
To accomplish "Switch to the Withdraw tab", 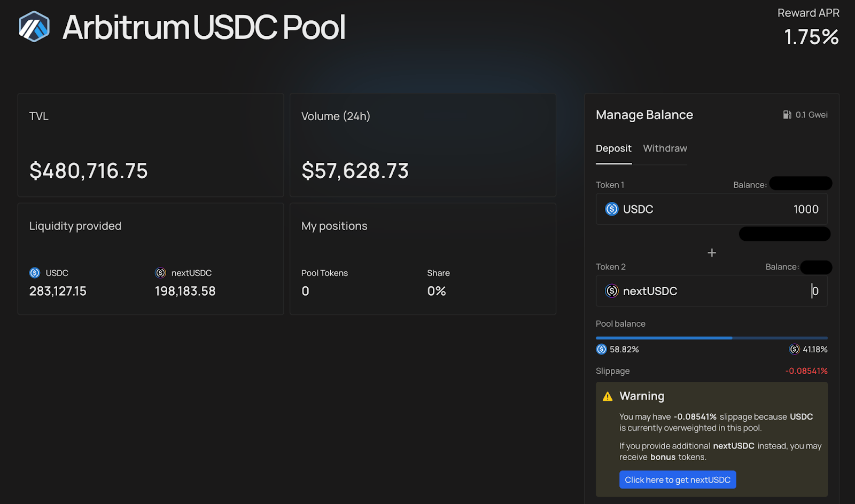I will click(x=665, y=148).
